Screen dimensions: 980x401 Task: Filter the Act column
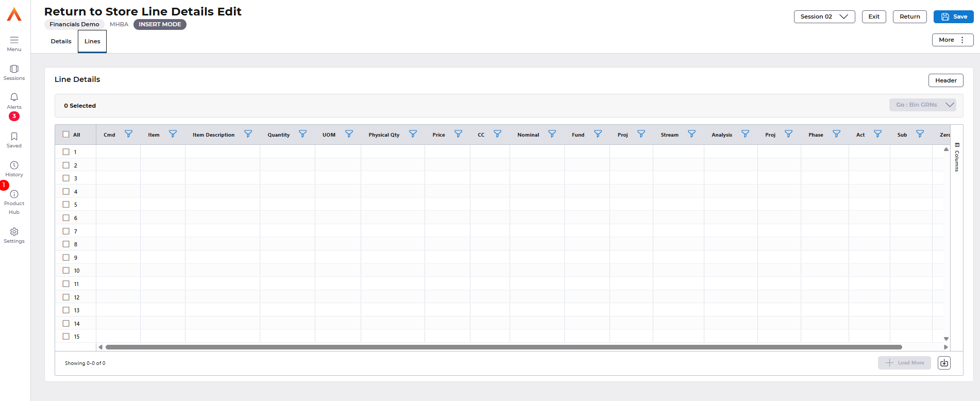point(878,134)
